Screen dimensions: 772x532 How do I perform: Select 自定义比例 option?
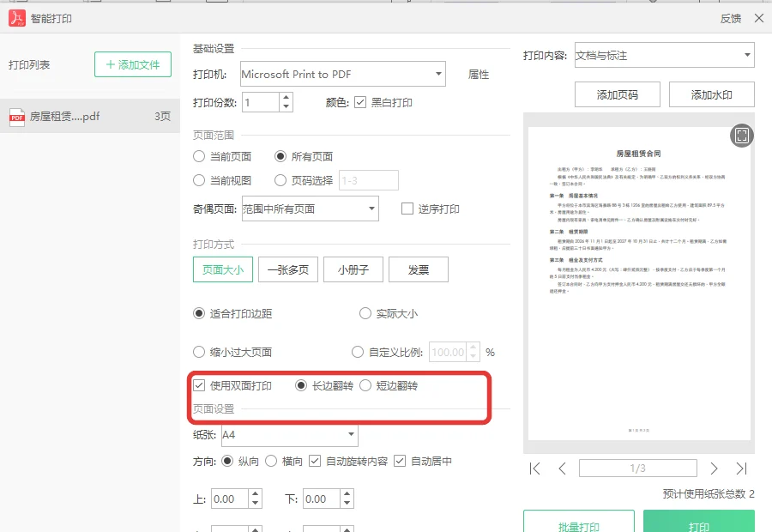tap(358, 352)
